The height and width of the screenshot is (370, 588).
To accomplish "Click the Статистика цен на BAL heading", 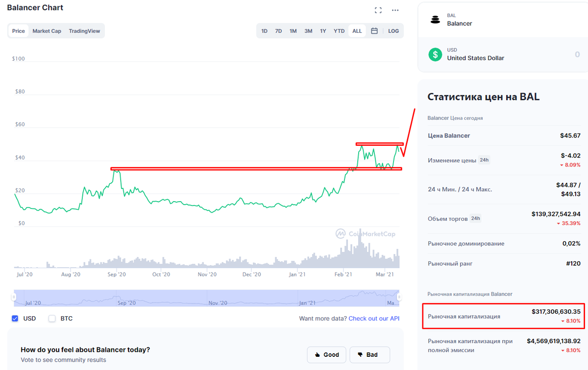I will point(484,96).
